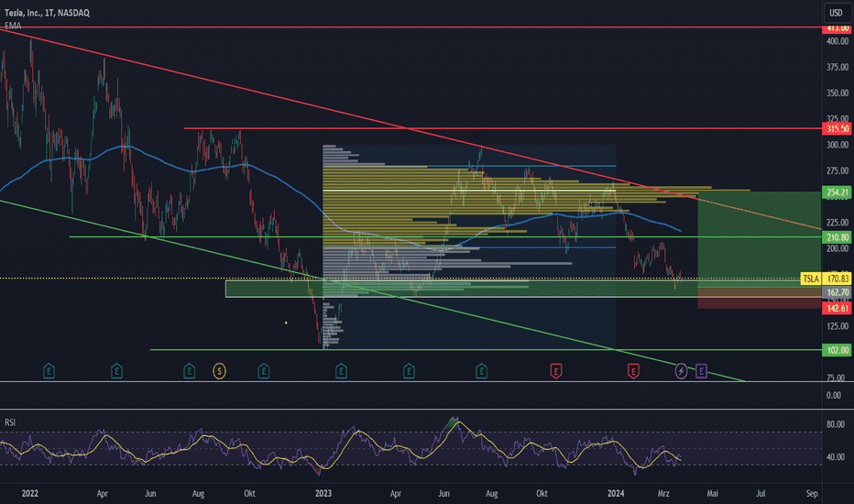Click the 2023 label on time axis
This screenshot has width=854, height=504.
coord(323,493)
